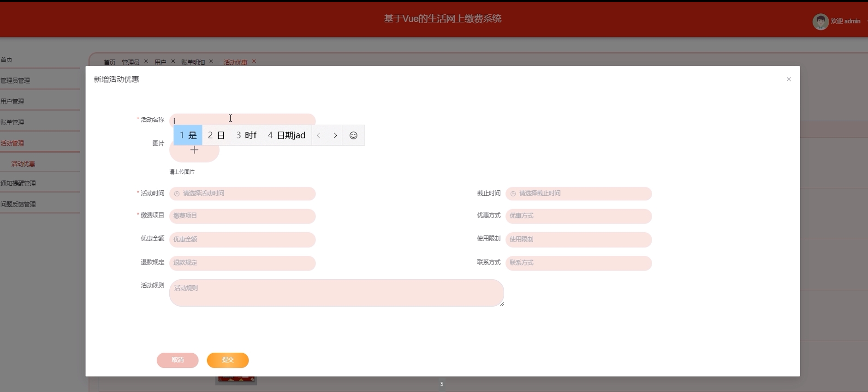Click the 活动名称 input field
Image resolution: width=868 pixels, height=392 pixels.
242,120
